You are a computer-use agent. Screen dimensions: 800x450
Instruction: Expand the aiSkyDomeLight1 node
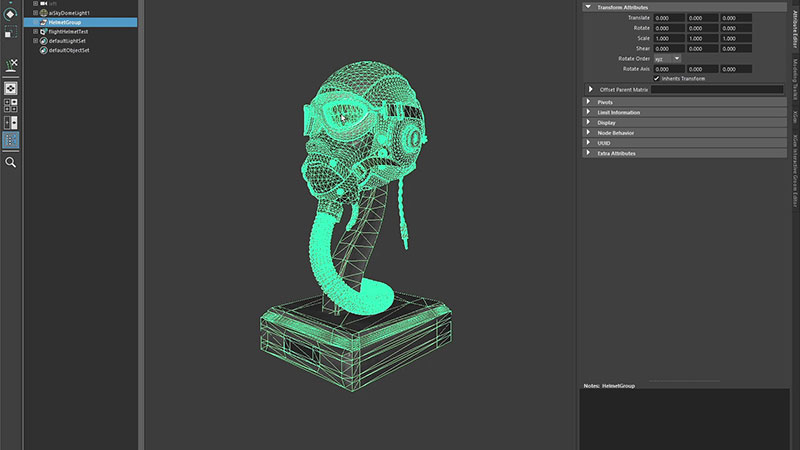coord(35,13)
